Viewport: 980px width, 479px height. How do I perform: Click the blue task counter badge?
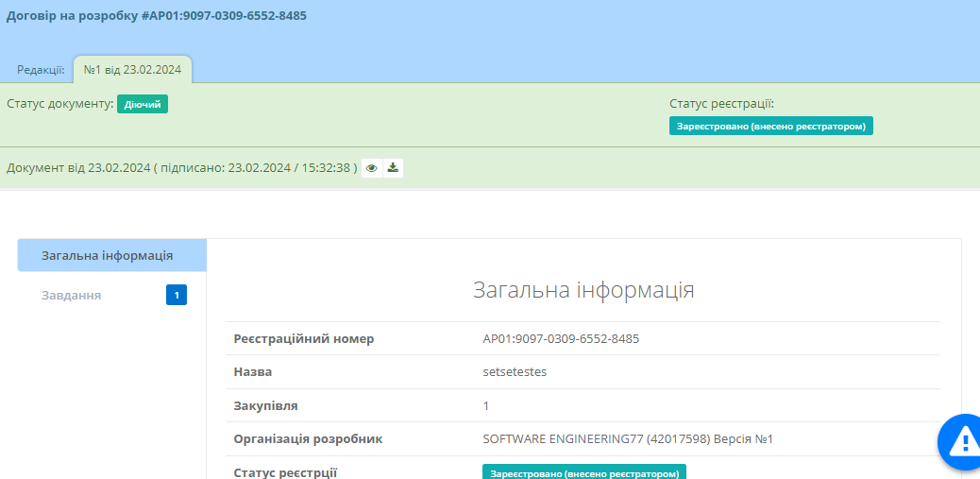[x=177, y=296]
